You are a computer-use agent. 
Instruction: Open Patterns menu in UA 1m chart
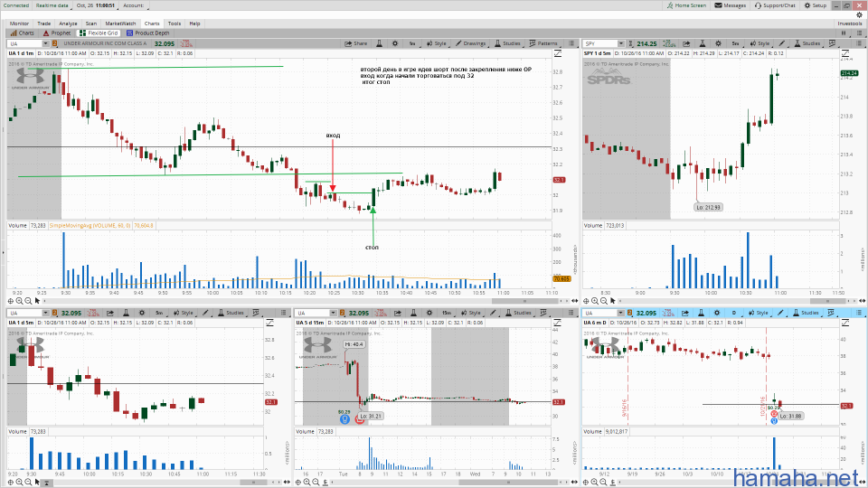[543, 43]
